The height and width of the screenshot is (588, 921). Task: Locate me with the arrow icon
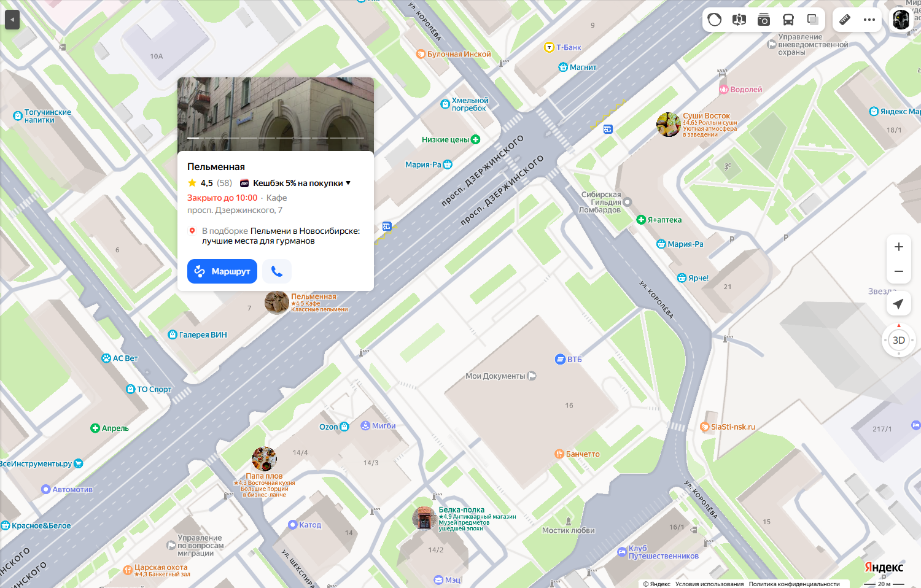[899, 304]
